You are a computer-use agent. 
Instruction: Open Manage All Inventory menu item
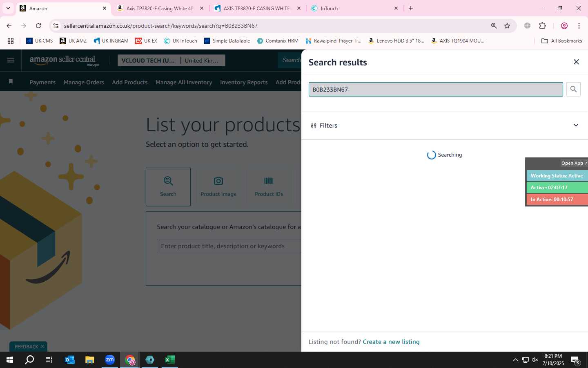tap(184, 82)
